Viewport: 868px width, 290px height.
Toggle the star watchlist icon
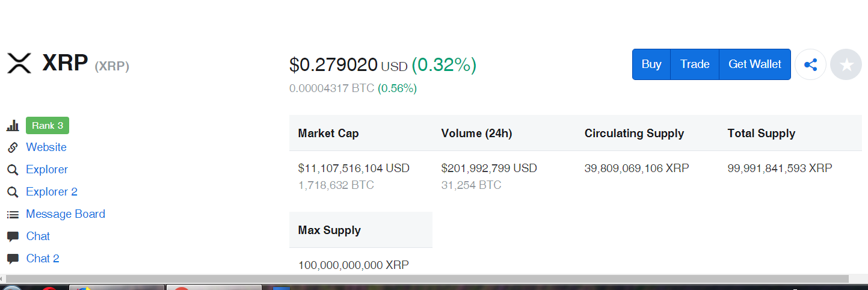846,64
